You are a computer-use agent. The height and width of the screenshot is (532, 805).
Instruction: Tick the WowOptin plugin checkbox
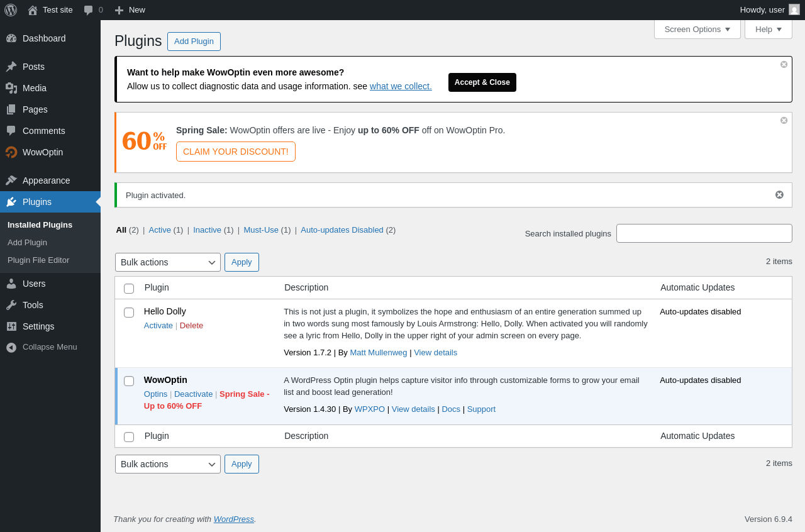click(x=129, y=381)
